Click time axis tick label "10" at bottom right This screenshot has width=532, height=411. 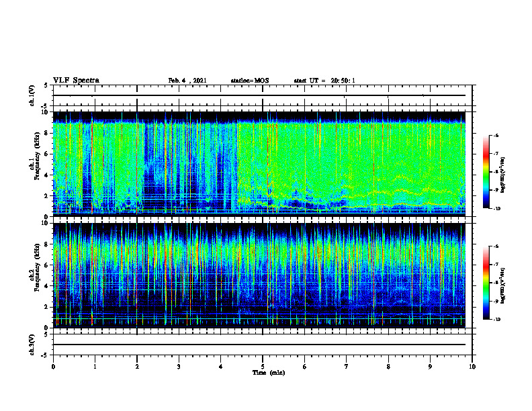[472, 367]
